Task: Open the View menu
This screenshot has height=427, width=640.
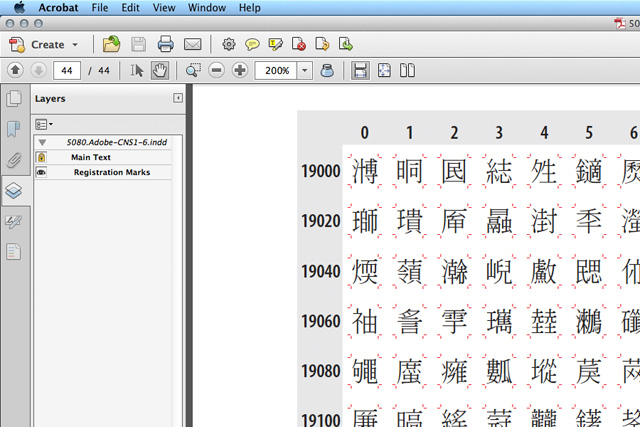Action: pyautogui.click(x=164, y=7)
